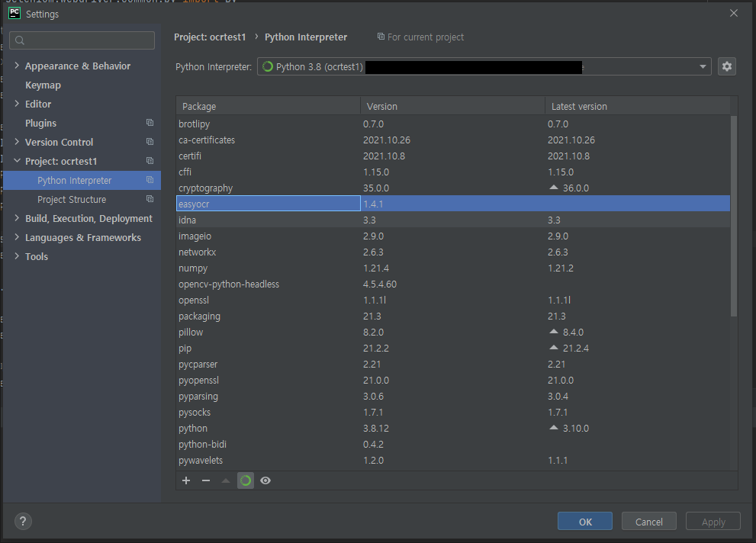The width and height of the screenshot is (756, 543).
Task: Select the idna package row
Action: click(453, 220)
